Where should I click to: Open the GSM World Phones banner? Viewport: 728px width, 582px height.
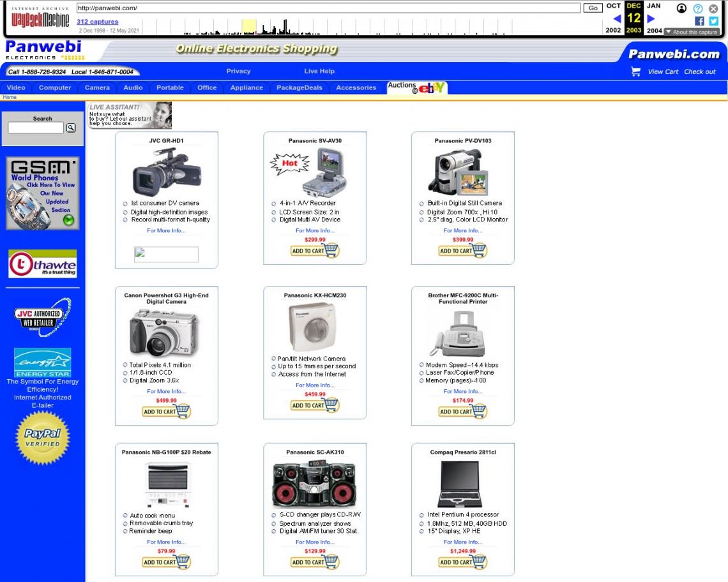(x=43, y=193)
